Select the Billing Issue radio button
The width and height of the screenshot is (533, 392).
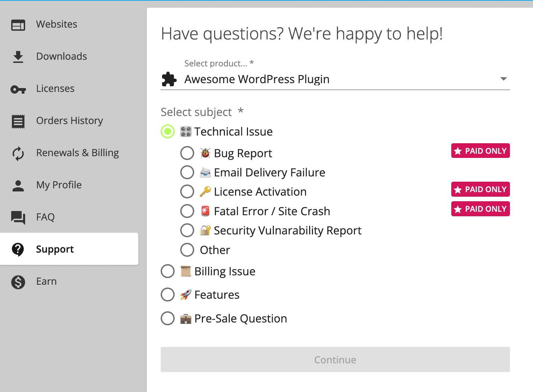click(x=168, y=271)
